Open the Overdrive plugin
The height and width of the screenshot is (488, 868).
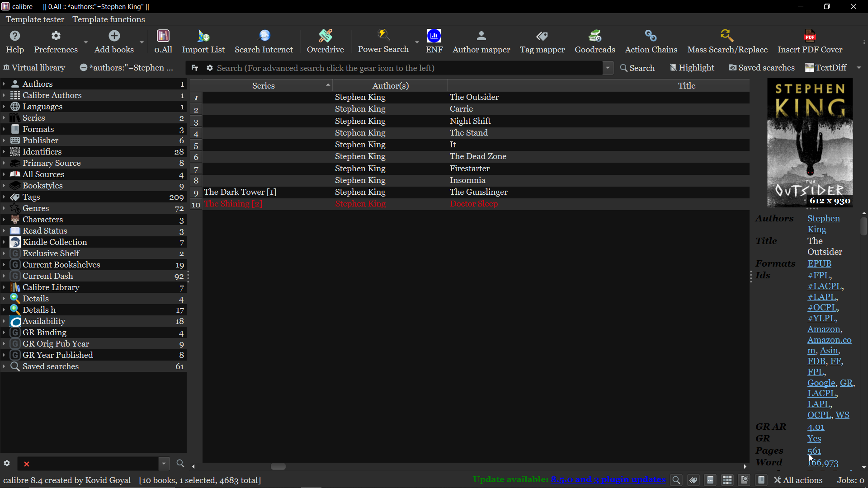[x=325, y=41]
